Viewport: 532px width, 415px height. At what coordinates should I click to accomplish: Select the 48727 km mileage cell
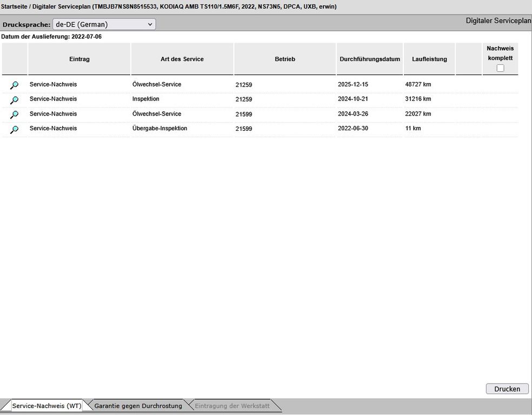(x=418, y=85)
